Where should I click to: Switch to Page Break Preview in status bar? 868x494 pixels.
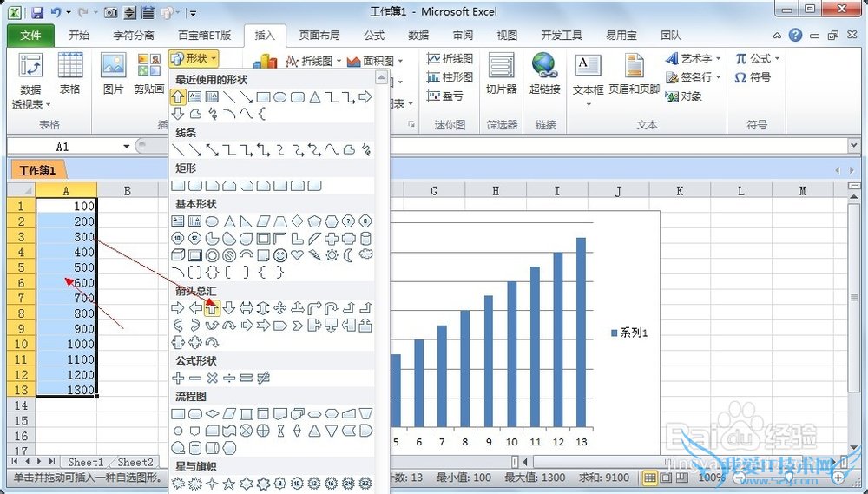tap(682, 478)
